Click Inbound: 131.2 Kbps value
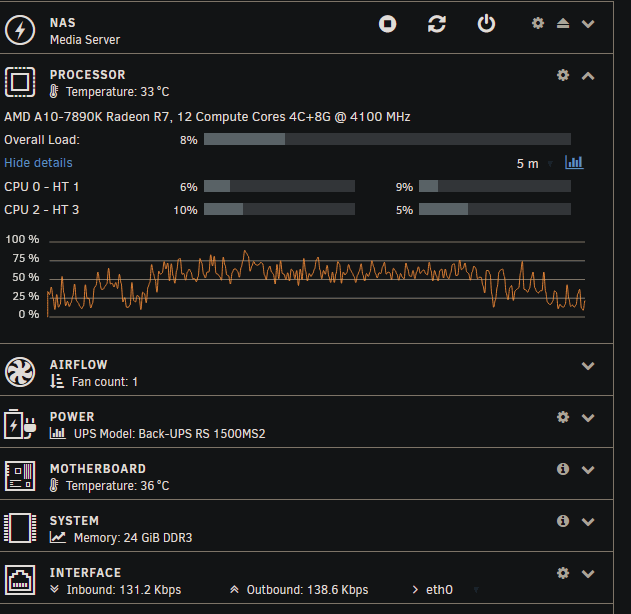The height and width of the screenshot is (614, 631). pos(124,590)
